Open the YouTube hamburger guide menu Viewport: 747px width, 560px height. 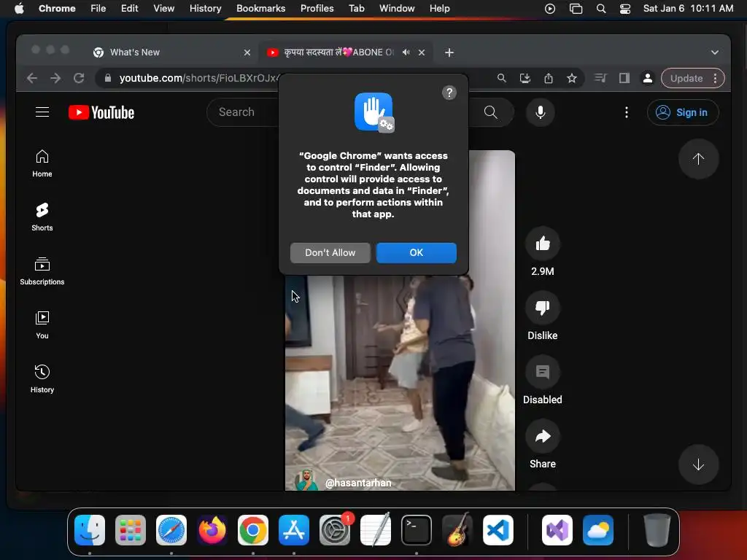42,112
